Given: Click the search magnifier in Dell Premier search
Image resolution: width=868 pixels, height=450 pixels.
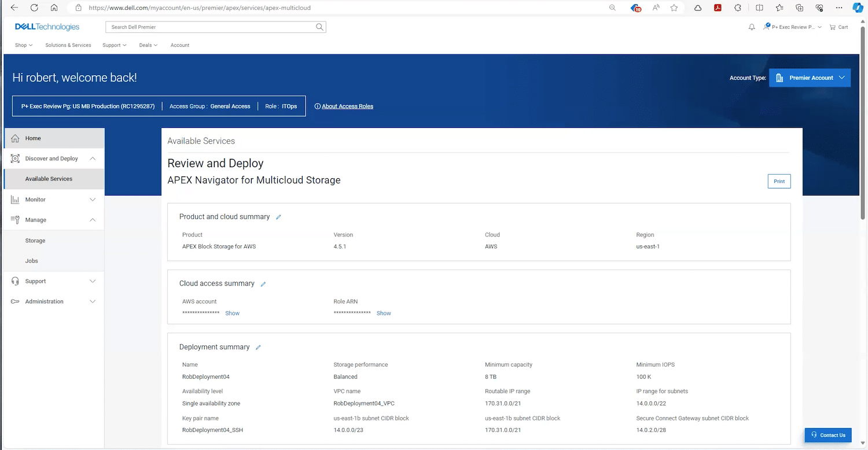Looking at the screenshot, I should pos(319,27).
